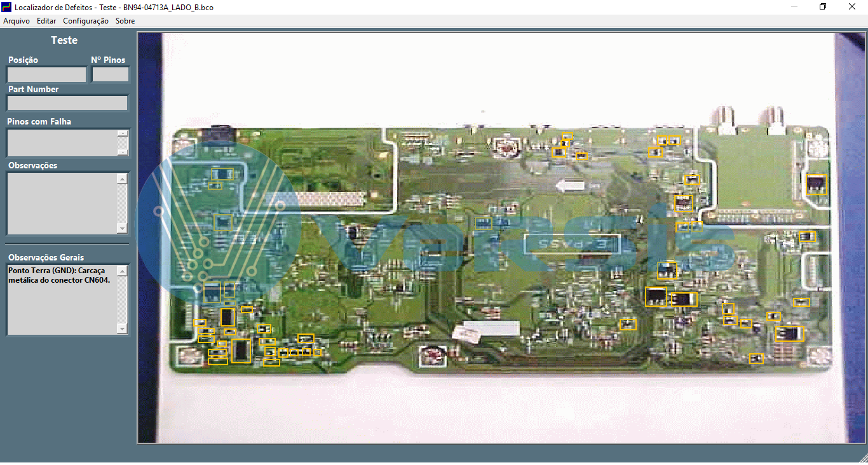Select isolated marked component below the PASS sticker
Viewport: 868px width, 465px height.
[628, 324]
